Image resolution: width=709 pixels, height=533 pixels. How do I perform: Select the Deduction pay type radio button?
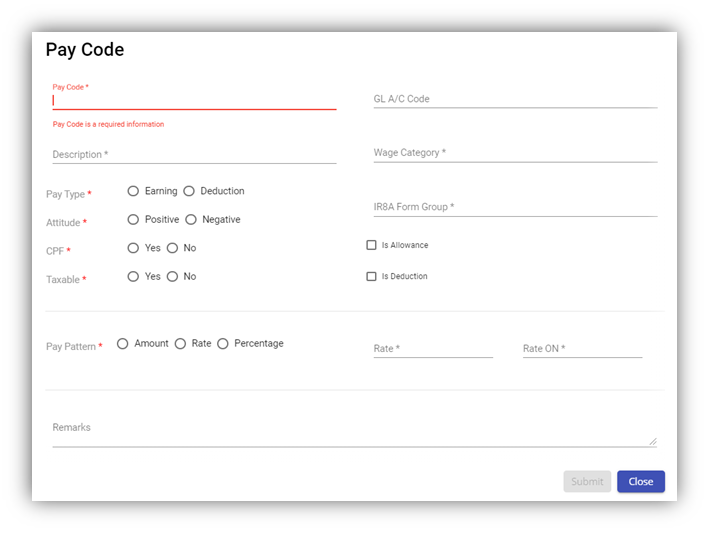tap(189, 191)
